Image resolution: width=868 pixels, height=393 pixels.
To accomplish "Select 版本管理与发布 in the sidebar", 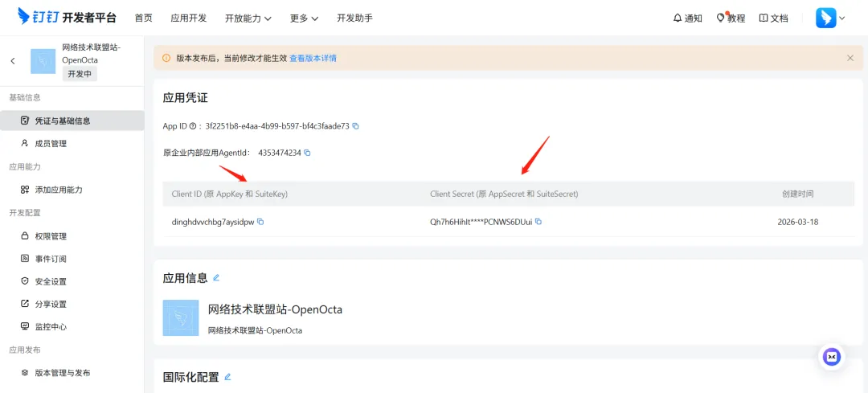I will pyautogui.click(x=72, y=373).
